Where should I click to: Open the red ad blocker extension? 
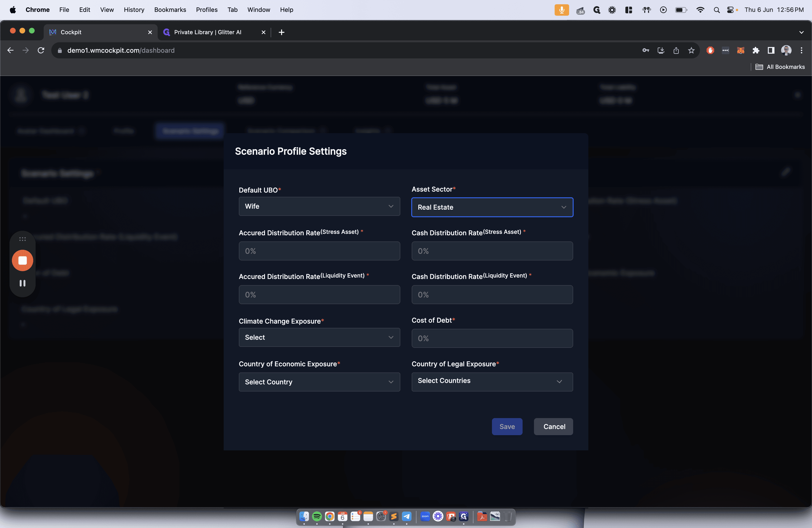pyautogui.click(x=710, y=51)
